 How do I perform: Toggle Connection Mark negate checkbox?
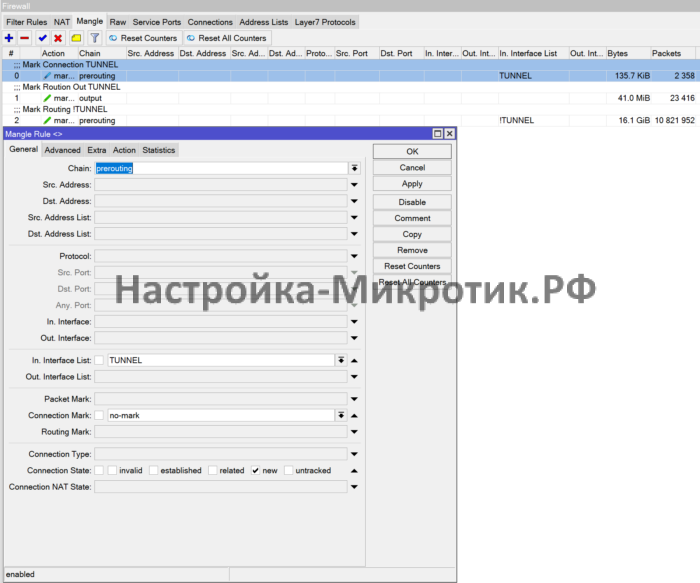click(x=99, y=416)
